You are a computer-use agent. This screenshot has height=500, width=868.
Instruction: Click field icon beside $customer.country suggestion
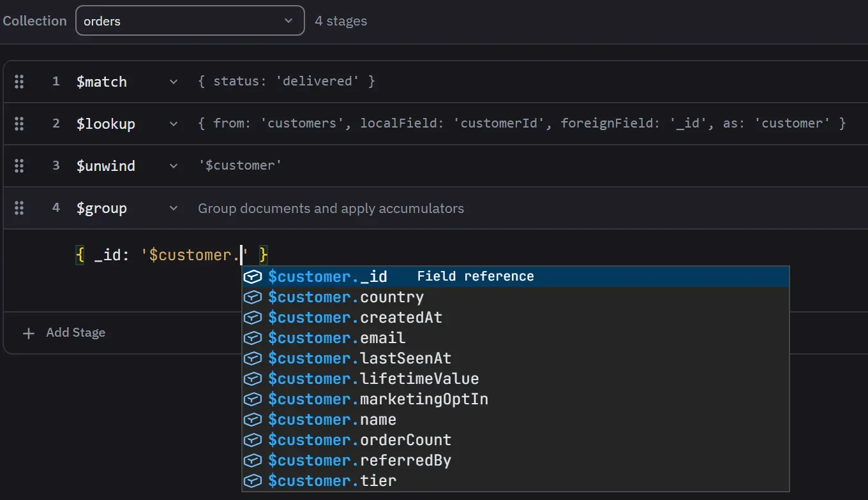[253, 297]
